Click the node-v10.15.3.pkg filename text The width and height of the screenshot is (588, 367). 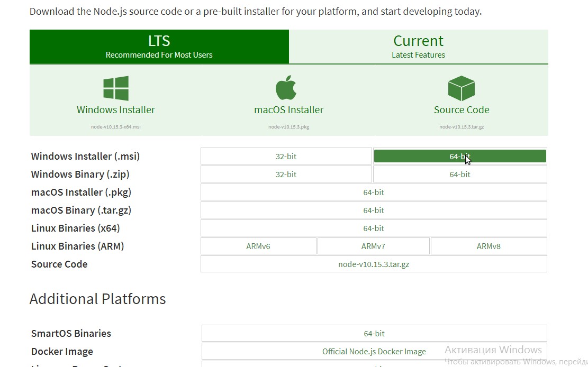(289, 127)
